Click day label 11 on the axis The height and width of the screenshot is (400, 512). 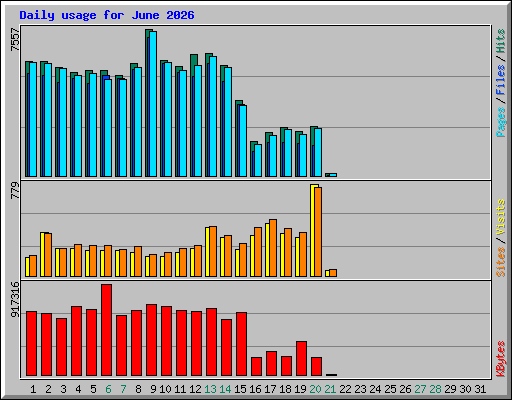click(180, 389)
